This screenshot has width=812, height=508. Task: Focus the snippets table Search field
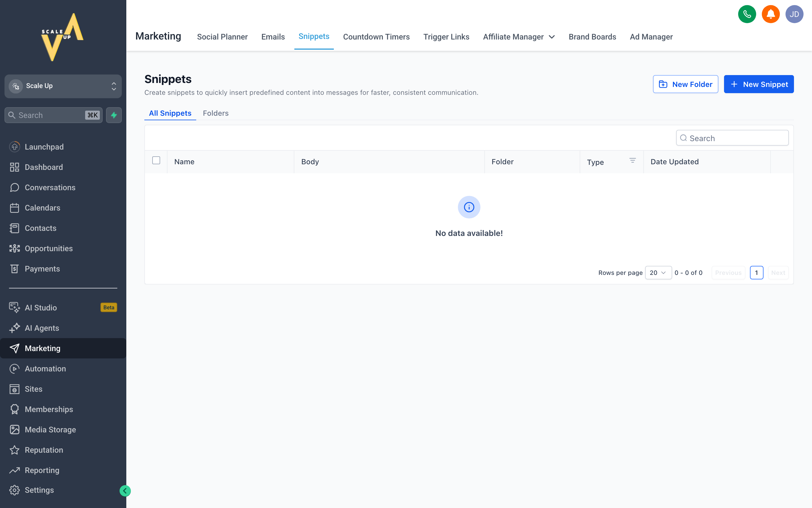tap(732, 138)
